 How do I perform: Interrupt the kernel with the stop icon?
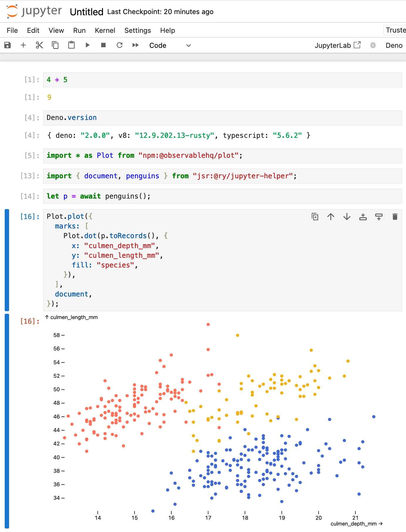click(103, 45)
